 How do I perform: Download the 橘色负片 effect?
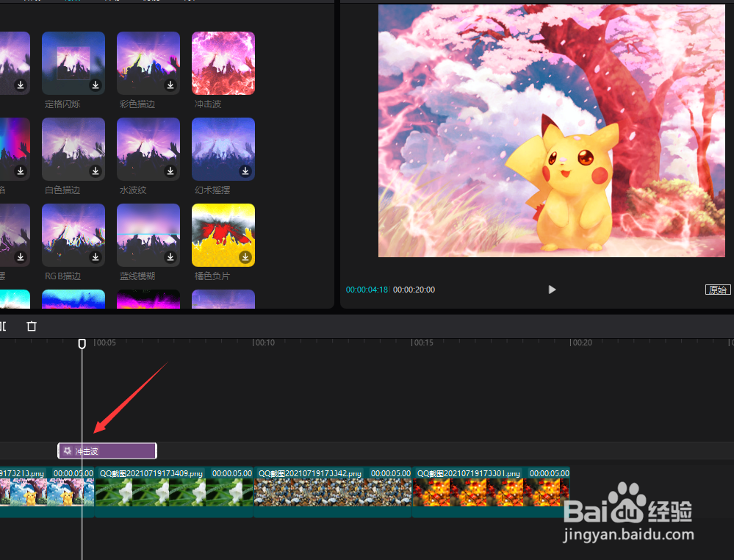[245, 257]
